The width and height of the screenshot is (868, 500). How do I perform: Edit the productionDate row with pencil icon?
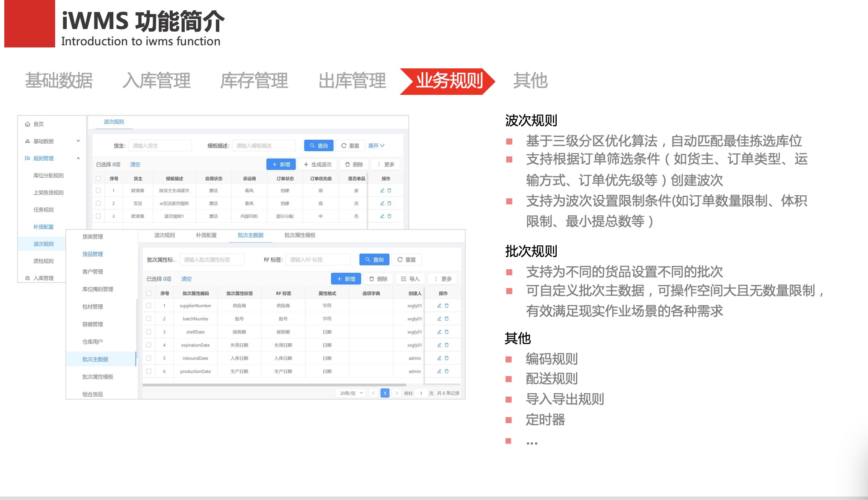[439, 371]
